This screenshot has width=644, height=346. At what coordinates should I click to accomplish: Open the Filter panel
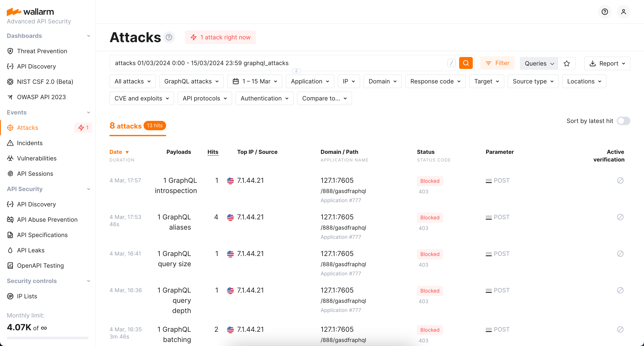(497, 63)
